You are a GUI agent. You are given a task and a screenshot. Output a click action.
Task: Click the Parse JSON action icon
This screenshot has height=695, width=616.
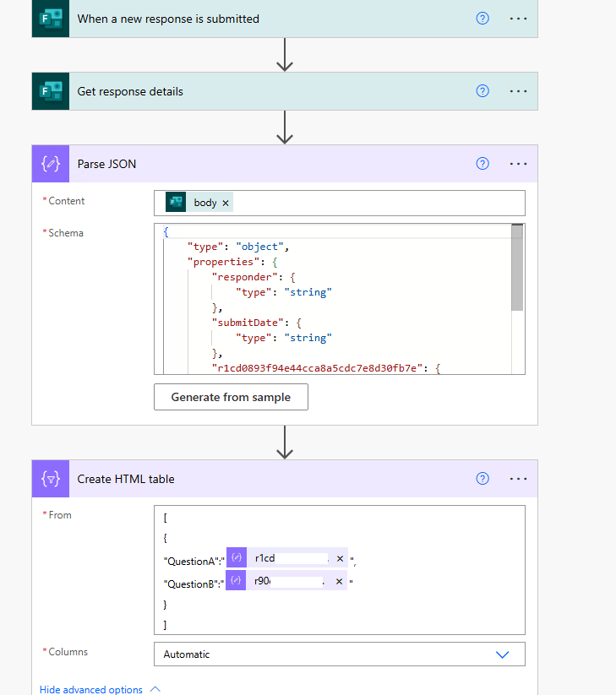point(51,164)
